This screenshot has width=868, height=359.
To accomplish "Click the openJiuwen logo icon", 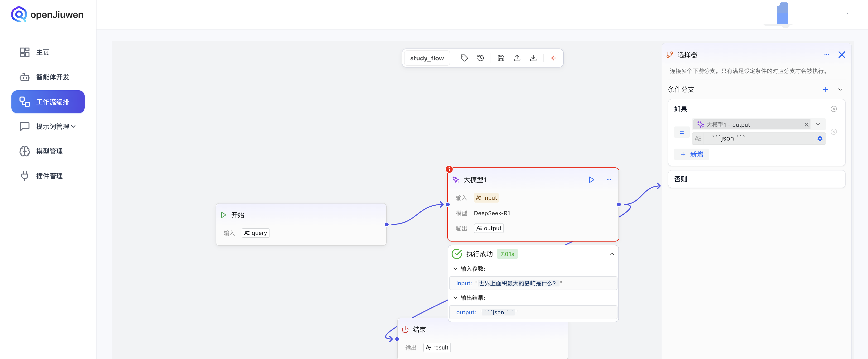I will click(19, 14).
